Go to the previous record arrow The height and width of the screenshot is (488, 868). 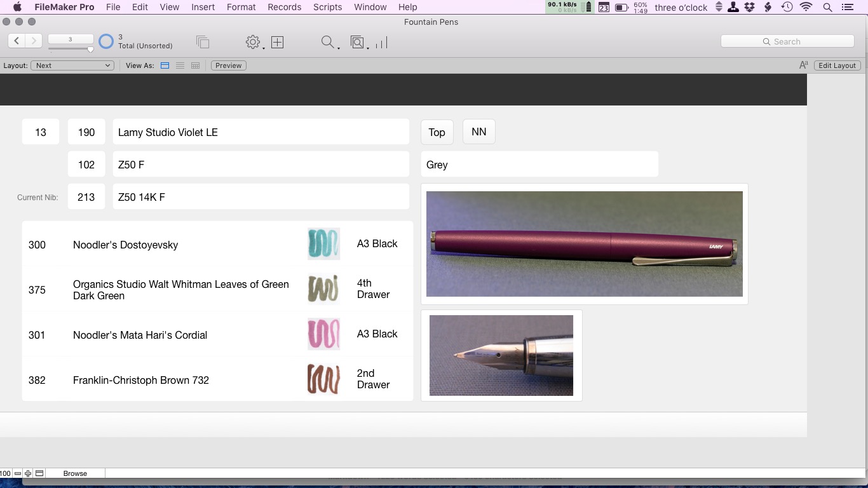pos(17,41)
